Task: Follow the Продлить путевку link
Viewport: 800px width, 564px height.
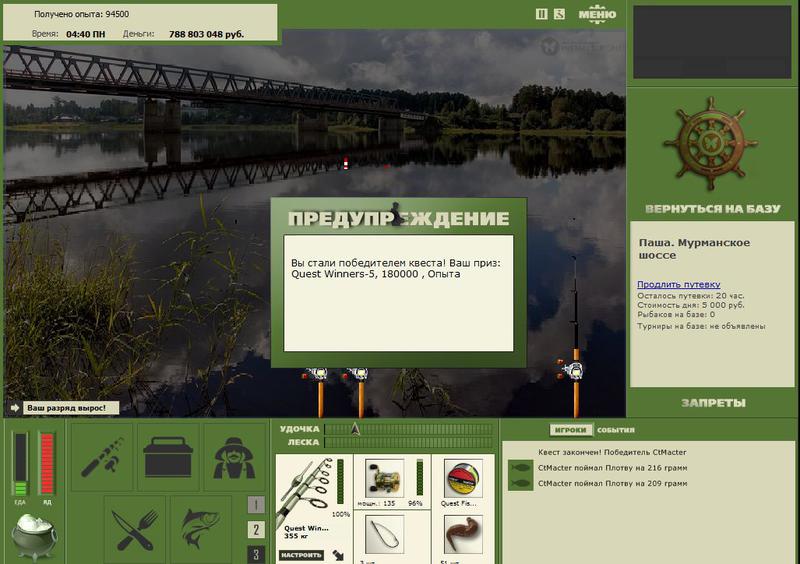Action: (x=679, y=284)
